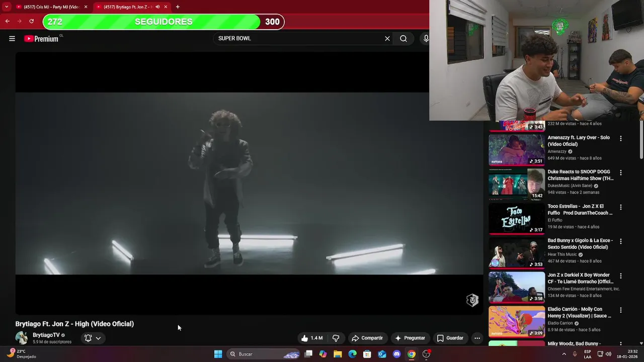Click the BrytiagoTV channel avatar
Screen dimensions: 644x362
pyautogui.click(x=22, y=338)
